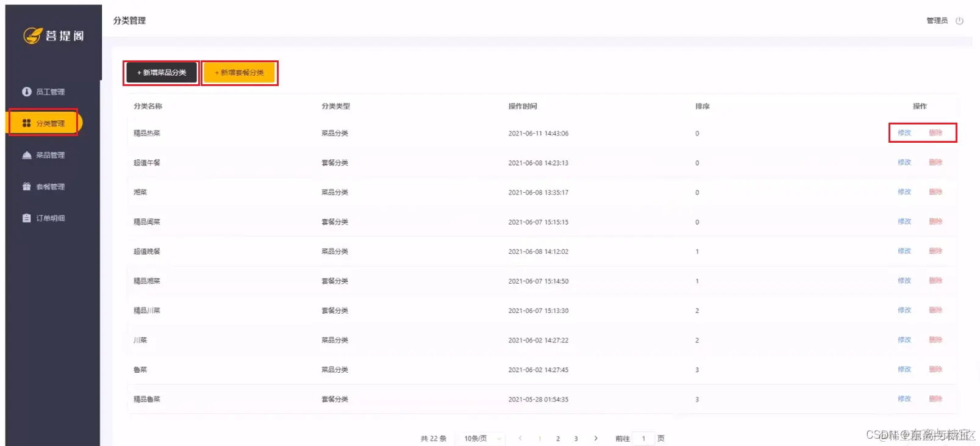The height and width of the screenshot is (446, 980).
Task: Click the 分类类型 column header
Action: point(335,106)
